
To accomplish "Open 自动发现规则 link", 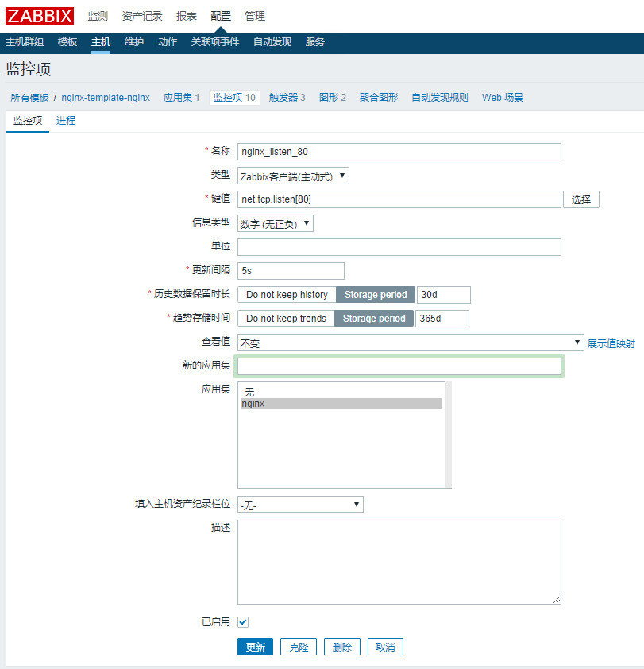I will pos(440,98).
